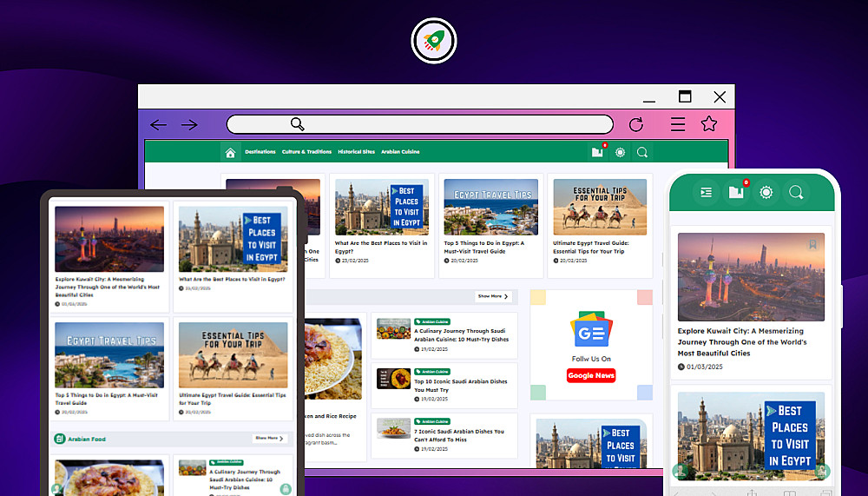Viewport: 868px width, 496px height.
Task: Open tablet's Culinary Journey article title
Action: 245,479
